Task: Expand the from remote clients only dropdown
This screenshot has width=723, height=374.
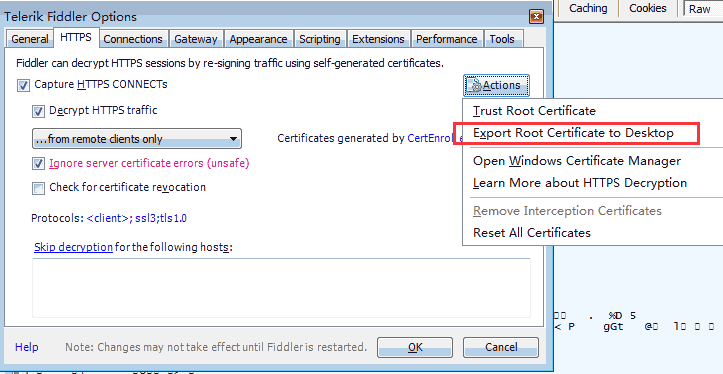Action: coord(136,139)
